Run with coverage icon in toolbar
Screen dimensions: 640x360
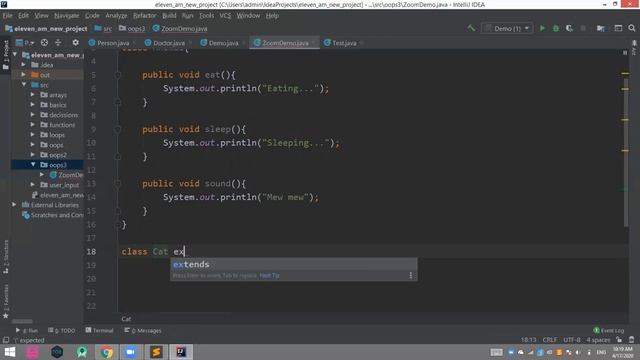pos(569,28)
